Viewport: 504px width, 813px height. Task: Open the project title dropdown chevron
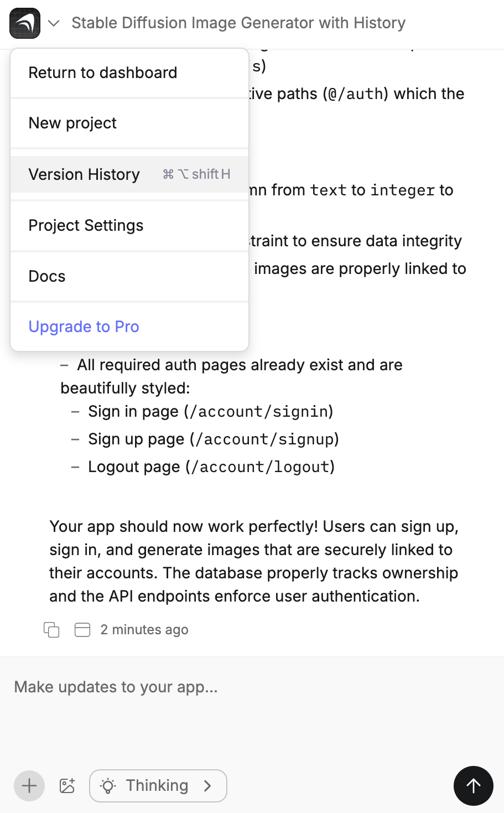[54, 23]
